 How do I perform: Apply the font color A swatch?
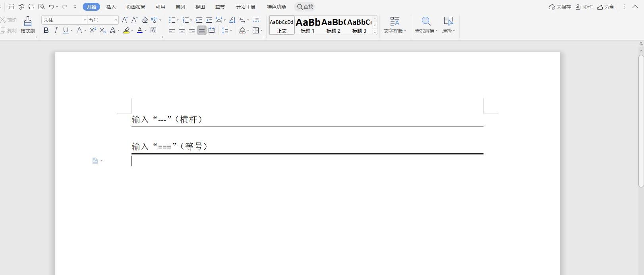140,30
